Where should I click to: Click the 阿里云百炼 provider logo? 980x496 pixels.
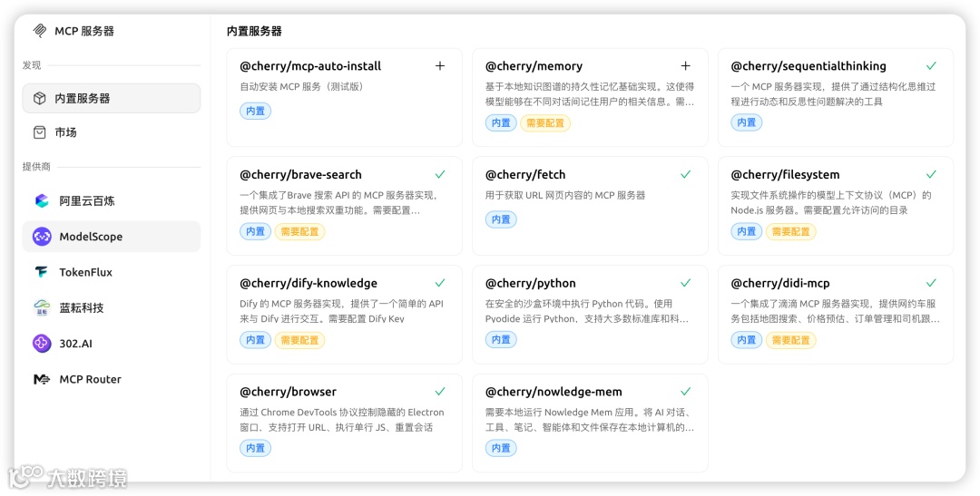pyautogui.click(x=42, y=201)
